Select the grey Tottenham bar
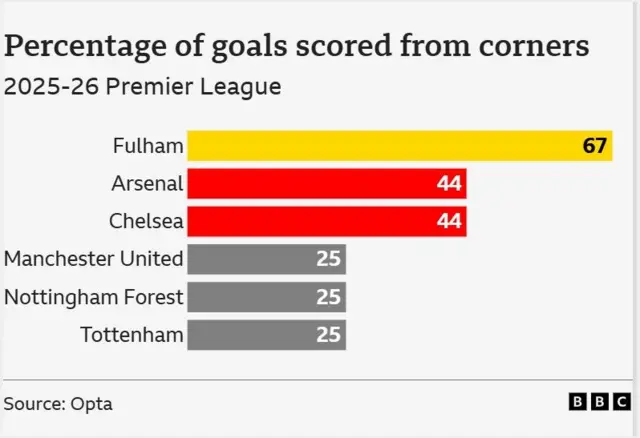This screenshot has height=438, width=640. pyautogui.click(x=250, y=335)
